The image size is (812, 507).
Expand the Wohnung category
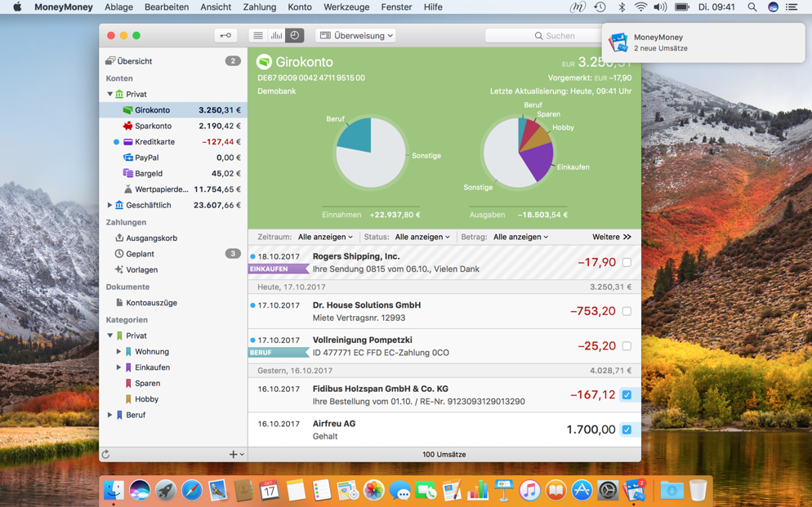pos(118,352)
